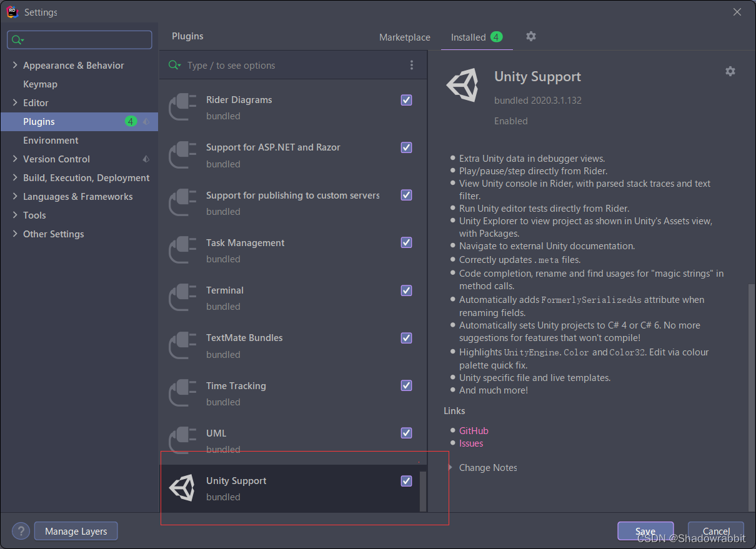Viewport: 756px width, 549px height.
Task: Open the three-dot options menu in the plugin search bar
Action: pos(412,65)
